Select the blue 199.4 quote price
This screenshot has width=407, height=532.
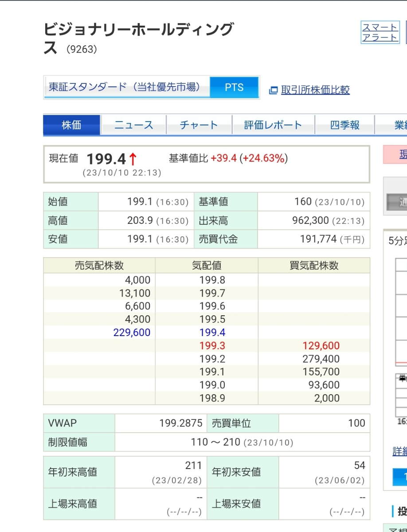click(x=212, y=332)
